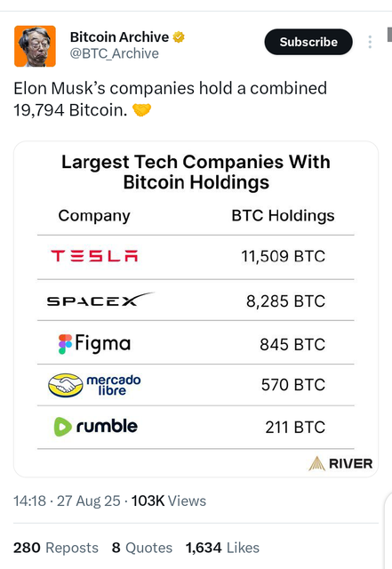
Task: Open the 14:18 · 27 Aug 25 timestamp
Action: pyautogui.click(x=67, y=501)
